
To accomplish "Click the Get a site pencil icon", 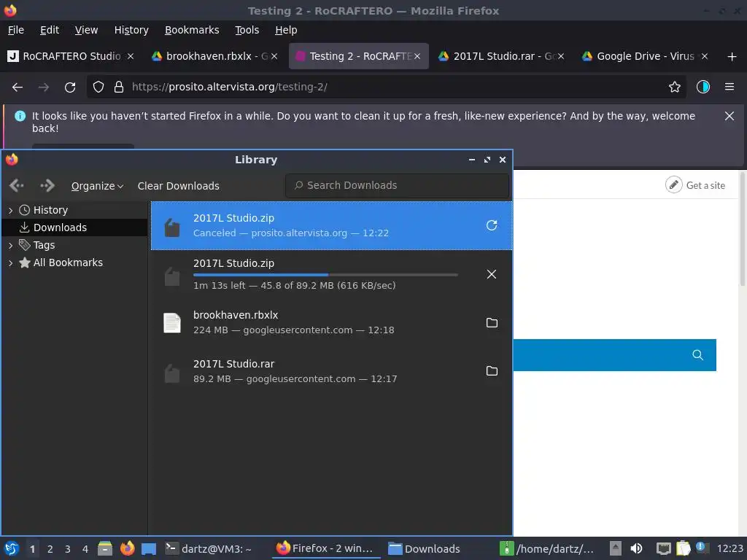I will 673,184.
